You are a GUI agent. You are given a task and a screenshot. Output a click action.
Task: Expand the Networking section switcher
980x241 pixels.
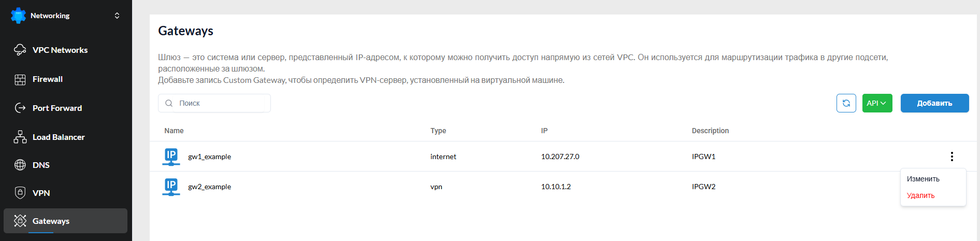click(x=117, y=16)
